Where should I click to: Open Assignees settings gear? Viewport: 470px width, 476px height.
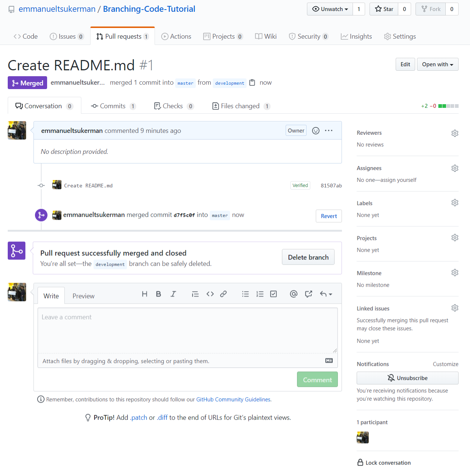[x=455, y=168]
